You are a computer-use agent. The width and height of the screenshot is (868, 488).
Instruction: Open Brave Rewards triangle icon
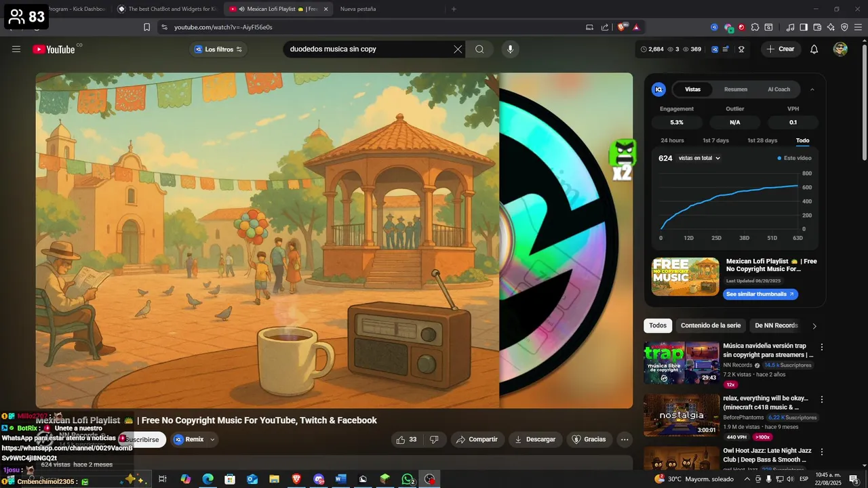point(636,27)
